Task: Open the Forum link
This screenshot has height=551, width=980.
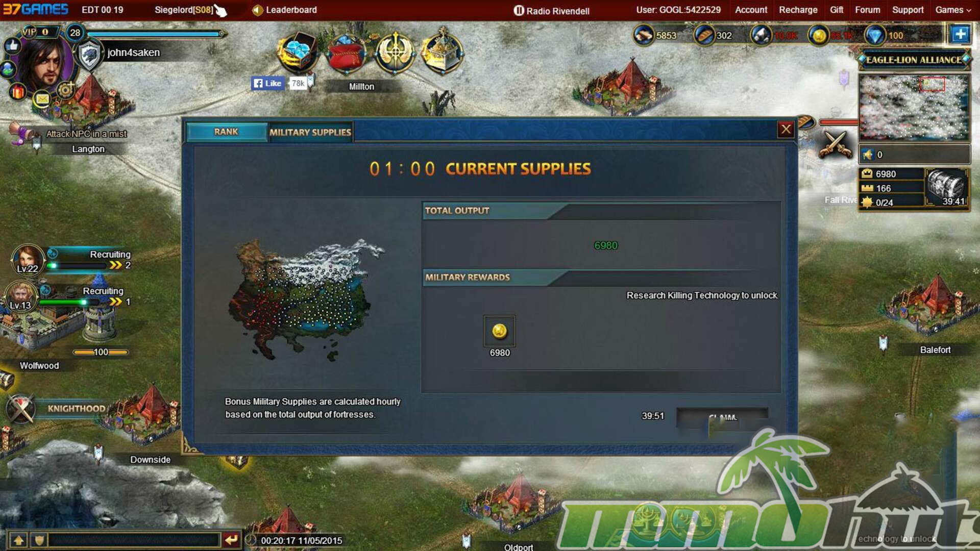Action: pyautogui.click(x=867, y=10)
